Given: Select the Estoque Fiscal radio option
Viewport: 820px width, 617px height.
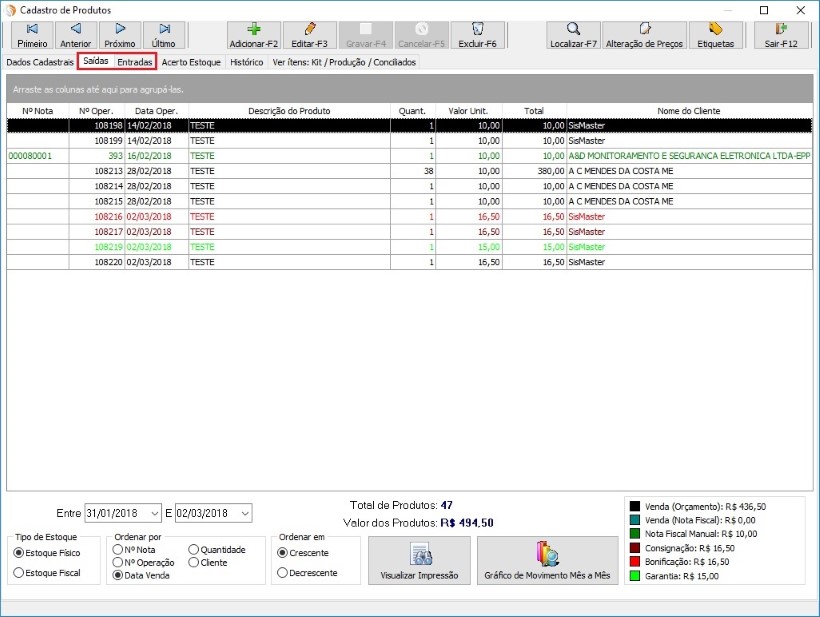Looking at the screenshot, I should [x=19, y=572].
